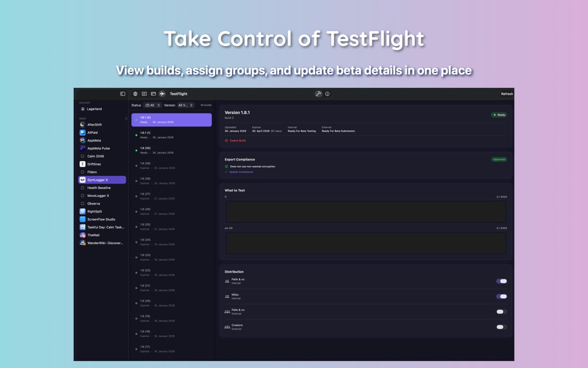Select expired build 1.8 (17)
This screenshot has width=588, height=368.
[171, 349]
